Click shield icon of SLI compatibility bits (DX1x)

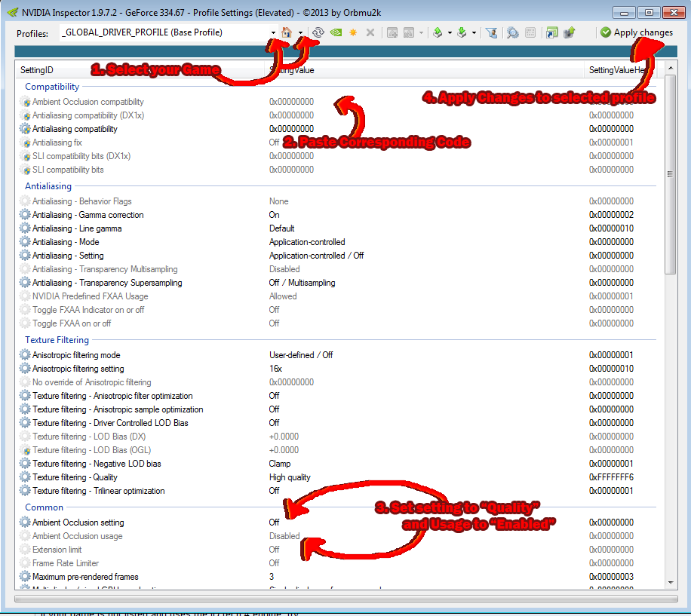(x=26, y=156)
